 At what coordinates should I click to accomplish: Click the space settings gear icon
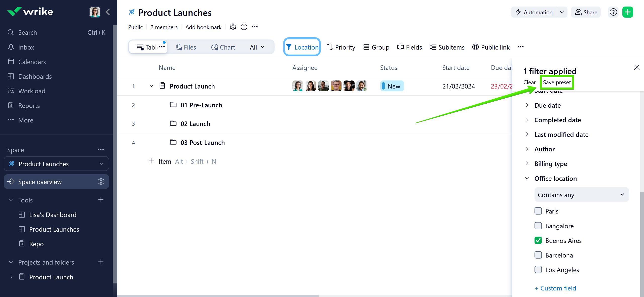pos(233,27)
